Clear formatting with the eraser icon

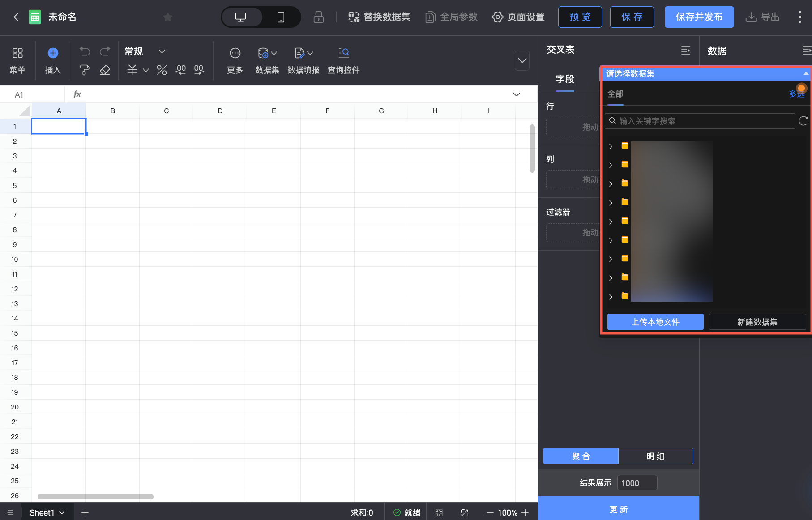105,70
